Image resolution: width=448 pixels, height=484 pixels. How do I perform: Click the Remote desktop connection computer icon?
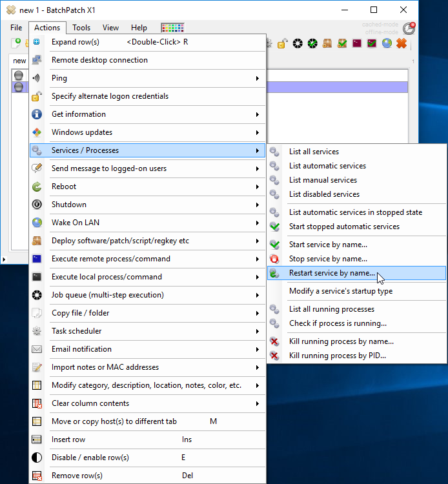click(37, 60)
